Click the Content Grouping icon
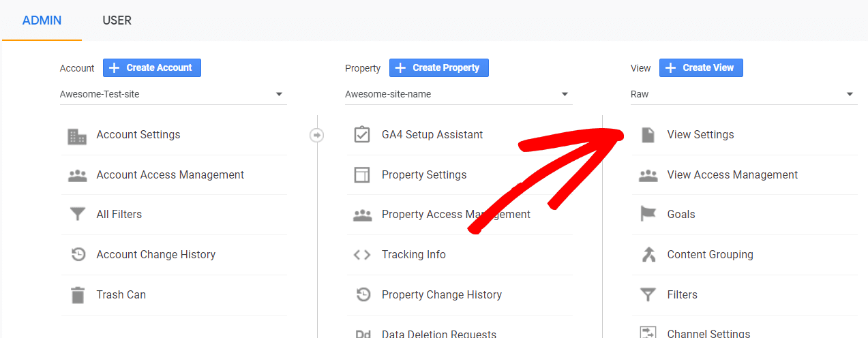868x338 pixels. click(648, 255)
